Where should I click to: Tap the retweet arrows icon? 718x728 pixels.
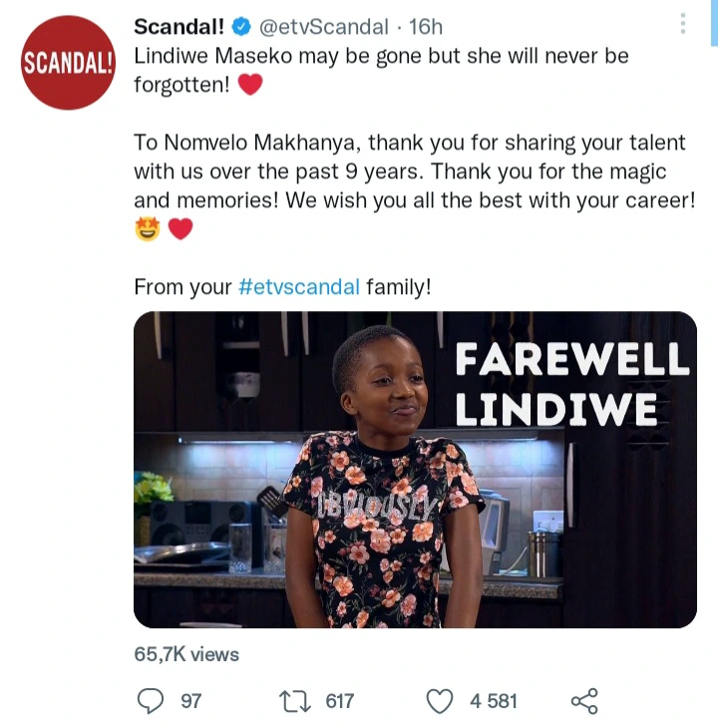(x=295, y=701)
